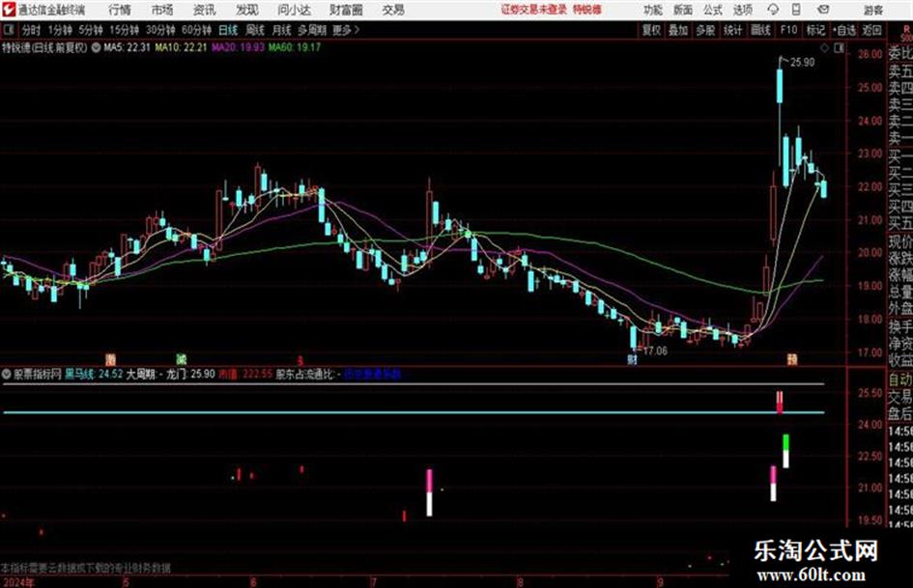Click the orange event marker below May candles
The width and height of the screenshot is (913, 588).
click(111, 358)
